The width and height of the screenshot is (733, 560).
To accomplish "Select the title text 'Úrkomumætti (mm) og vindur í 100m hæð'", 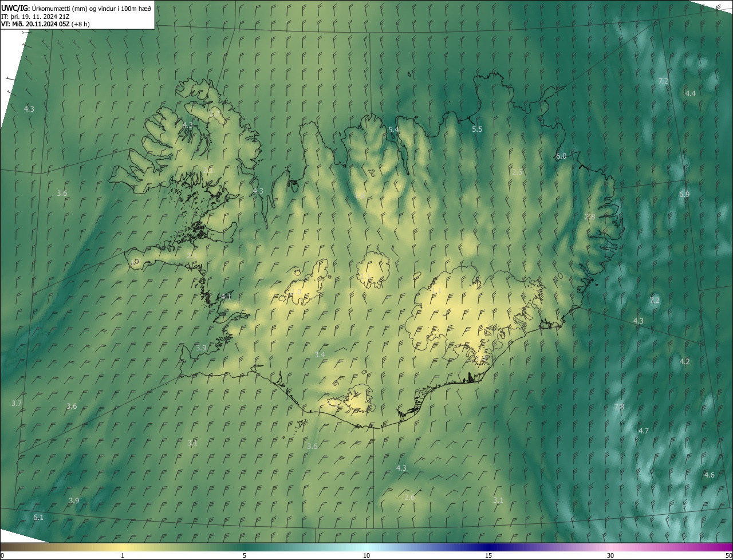I will (x=92, y=8).
